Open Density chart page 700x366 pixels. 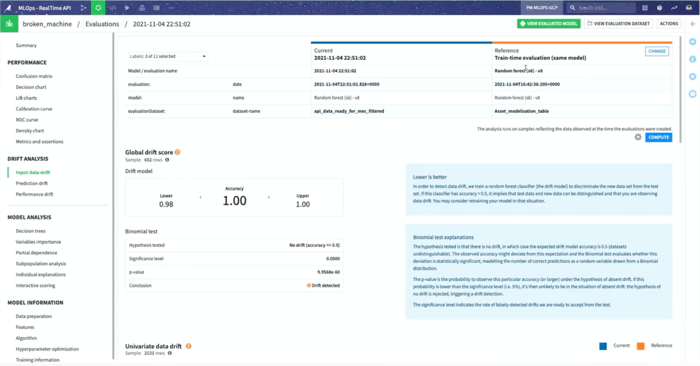pyautogui.click(x=30, y=131)
